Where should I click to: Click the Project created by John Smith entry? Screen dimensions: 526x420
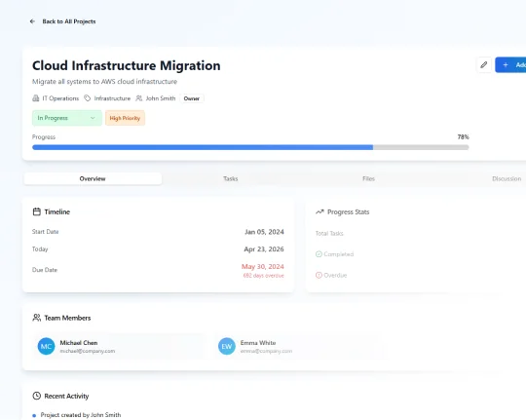[x=81, y=415]
